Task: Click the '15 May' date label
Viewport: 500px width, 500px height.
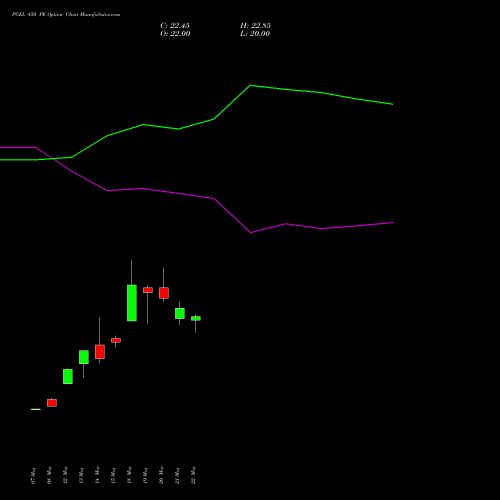Action: [x=113, y=475]
